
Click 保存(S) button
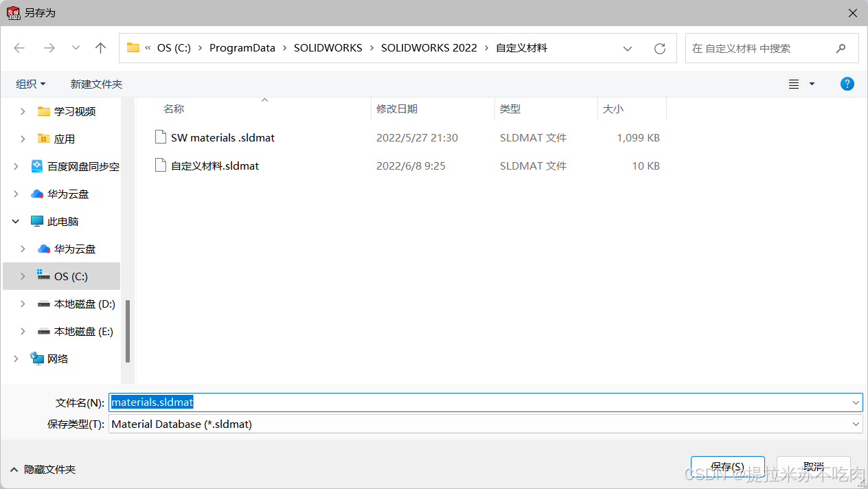[x=727, y=466]
